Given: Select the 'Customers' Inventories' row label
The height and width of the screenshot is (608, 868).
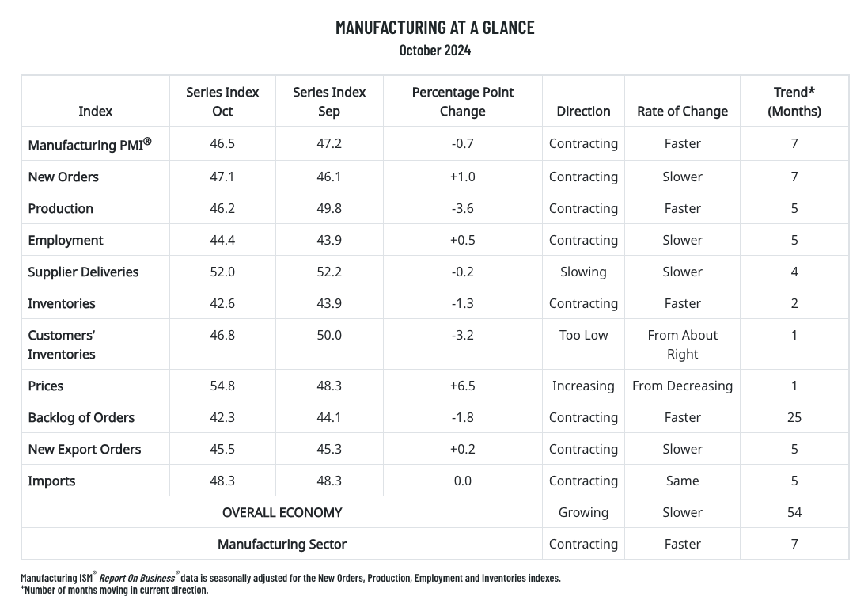Looking at the screenshot, I should pos(62,344).
